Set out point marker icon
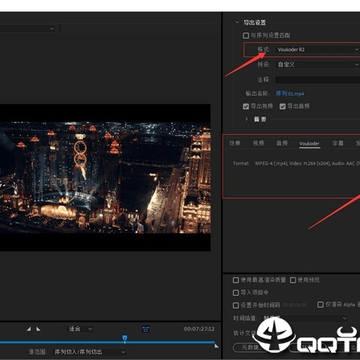Image resolution: width=360 pixels, height=360 pixels. click(x=38, y=329)
